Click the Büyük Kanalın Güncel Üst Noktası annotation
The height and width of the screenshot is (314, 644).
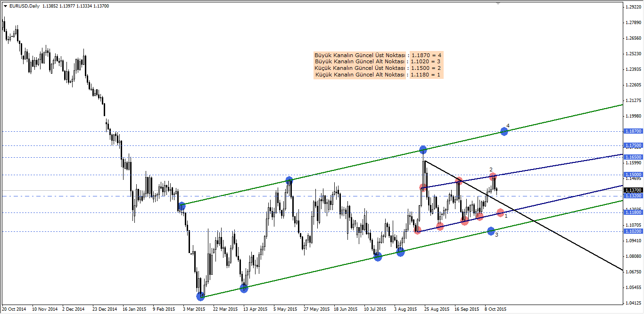[359, 54]
